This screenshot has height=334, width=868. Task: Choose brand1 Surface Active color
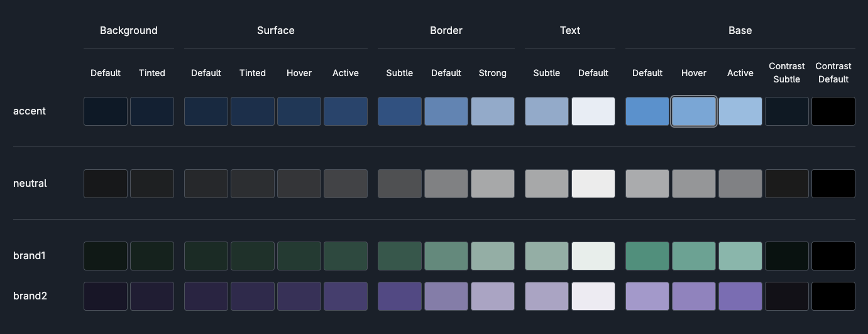pyautogui.click(x=346, y=256)
